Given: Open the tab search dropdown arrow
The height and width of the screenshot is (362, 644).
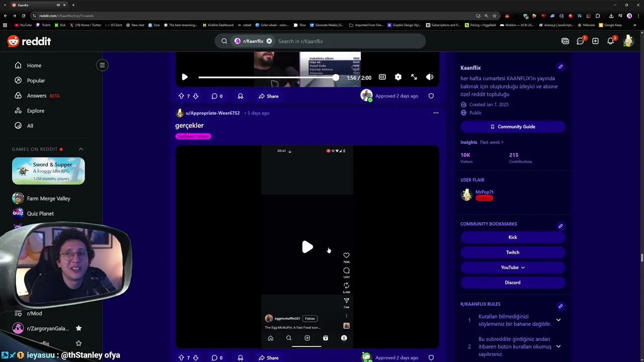Looking at the screenshot, I should coord(5,5).
